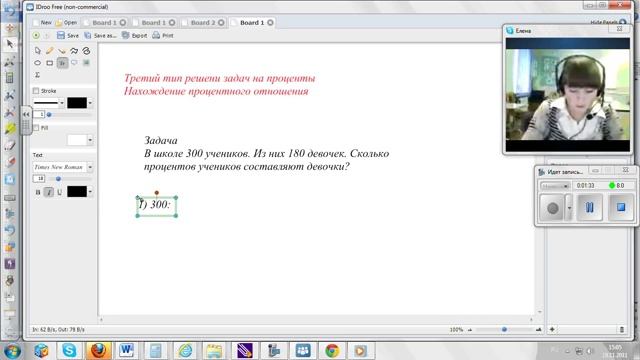Click the active Board 1 tab
This screenshot has width=640, height=360.
(x=252, y=22)
